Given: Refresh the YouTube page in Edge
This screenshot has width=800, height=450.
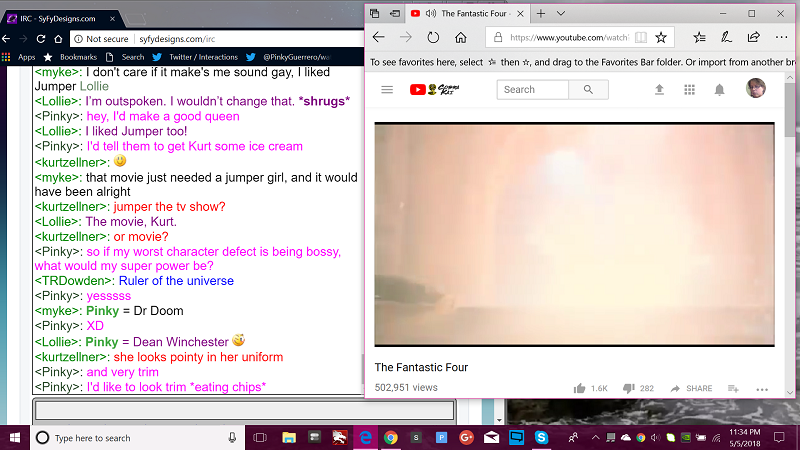Looking at the screenshot, I should (x=433, y=37).
